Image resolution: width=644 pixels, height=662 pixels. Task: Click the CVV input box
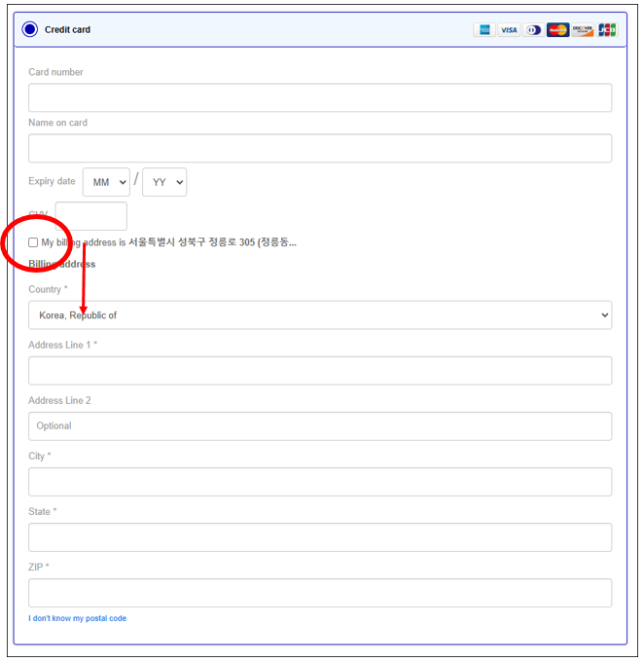(91, 216)
